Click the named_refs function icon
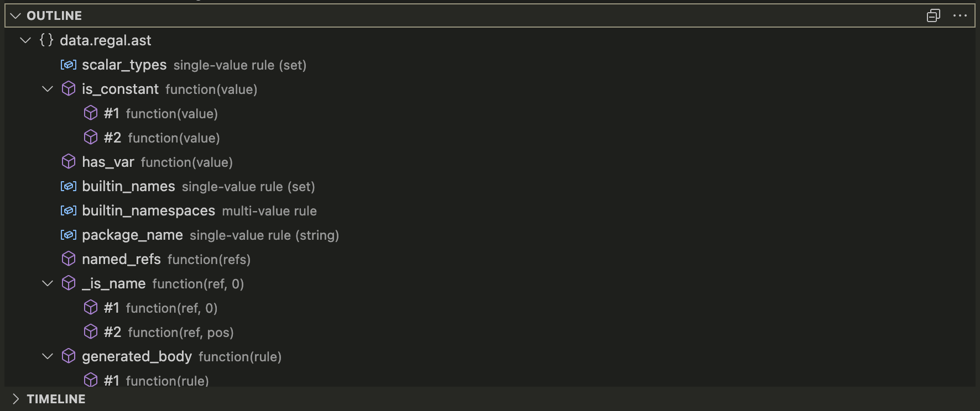This screenshot has height=411, width=980. [x=68, y=259]
